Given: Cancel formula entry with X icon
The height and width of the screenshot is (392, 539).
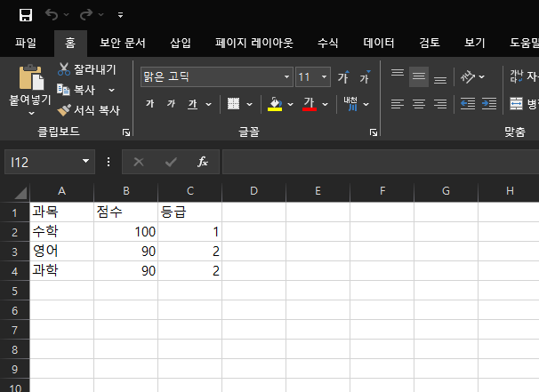Looking at the screenshot, I should point(139,162).
